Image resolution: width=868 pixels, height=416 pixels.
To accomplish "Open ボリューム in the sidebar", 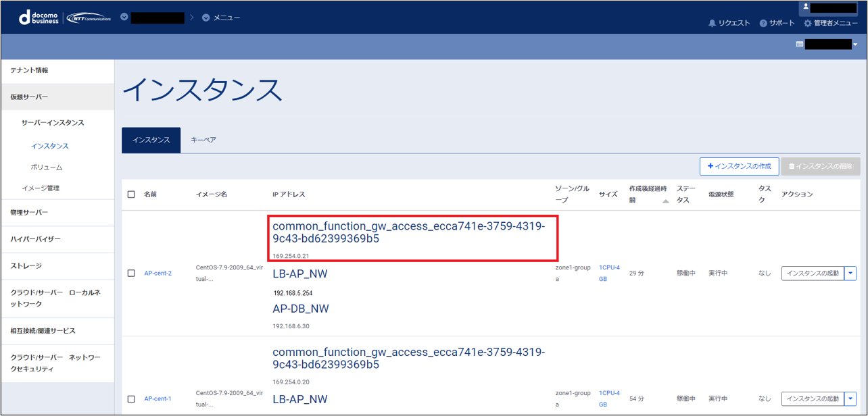I will pyautogui.click(x=46, y=167).
